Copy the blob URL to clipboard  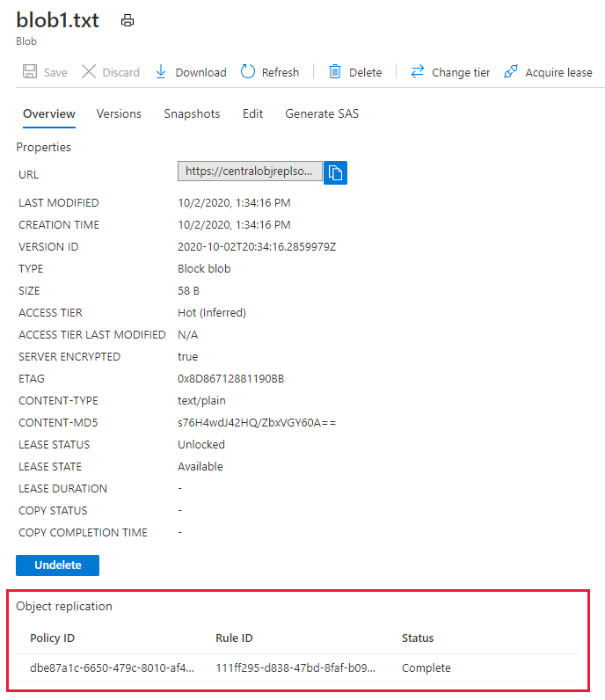335,172
